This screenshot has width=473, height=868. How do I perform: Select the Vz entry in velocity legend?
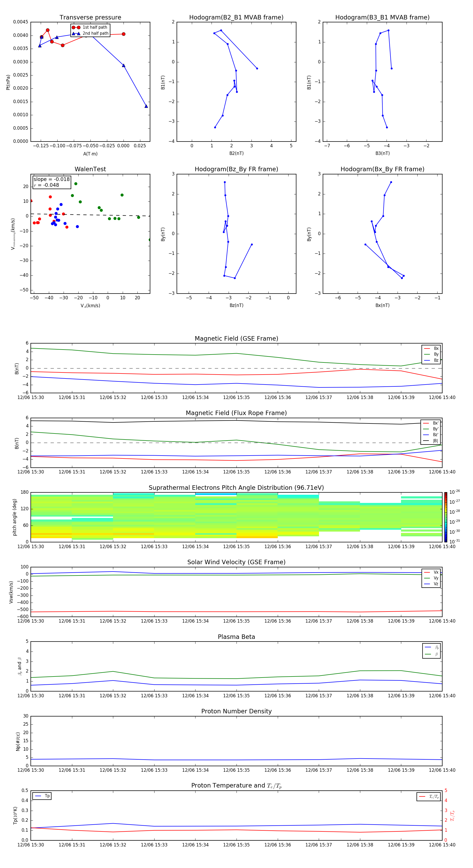(431, 584)
